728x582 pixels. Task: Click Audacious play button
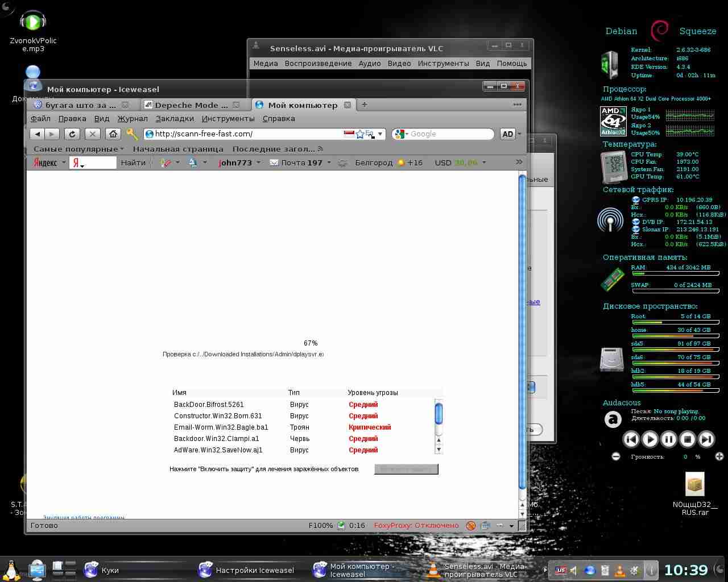point(650,439)
